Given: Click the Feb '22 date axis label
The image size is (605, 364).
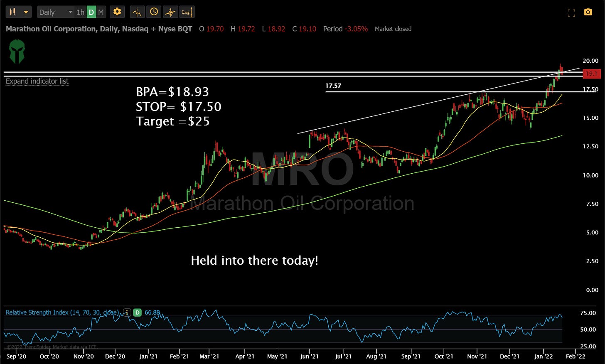Looking at the screenshot, I should [575, 356].
